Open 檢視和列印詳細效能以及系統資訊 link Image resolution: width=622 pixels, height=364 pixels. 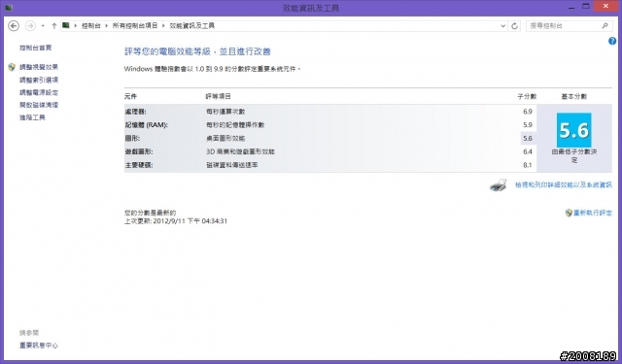[564, 185]
